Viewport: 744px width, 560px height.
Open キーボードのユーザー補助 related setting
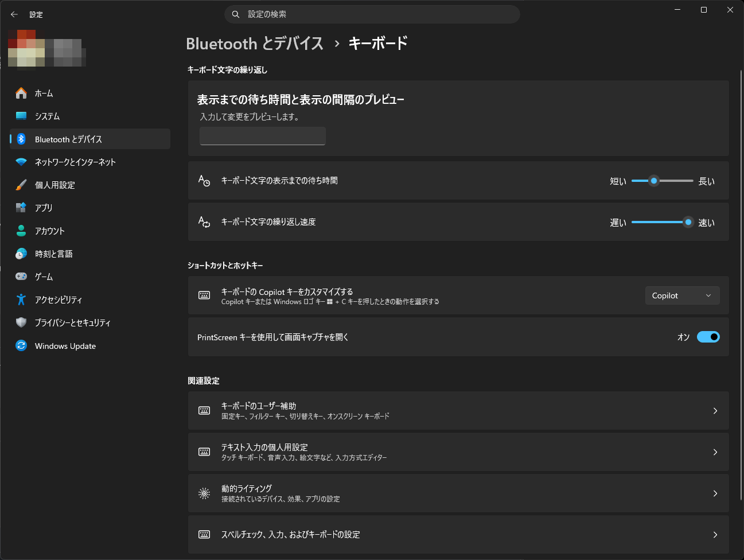click(458, 411)
